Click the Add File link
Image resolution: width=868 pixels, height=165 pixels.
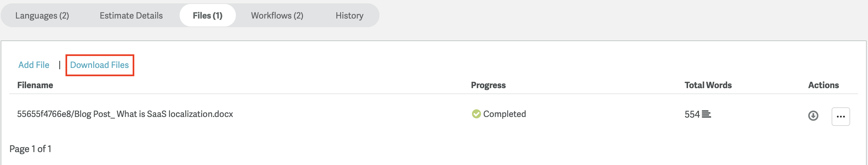point(34,65)
